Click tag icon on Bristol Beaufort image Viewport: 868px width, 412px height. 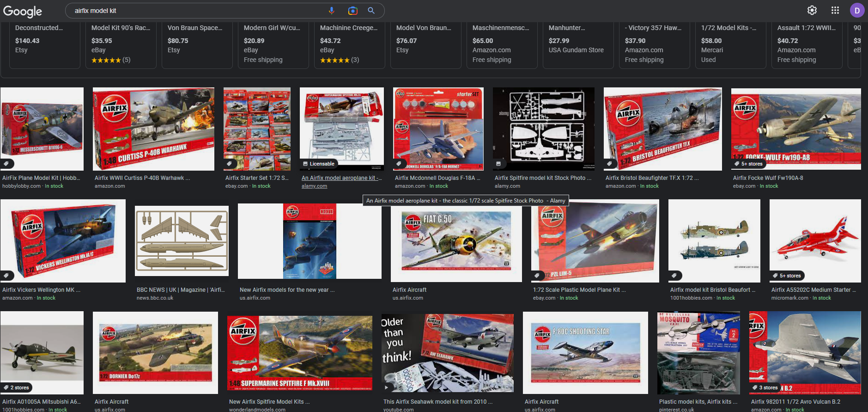point(675,276)
